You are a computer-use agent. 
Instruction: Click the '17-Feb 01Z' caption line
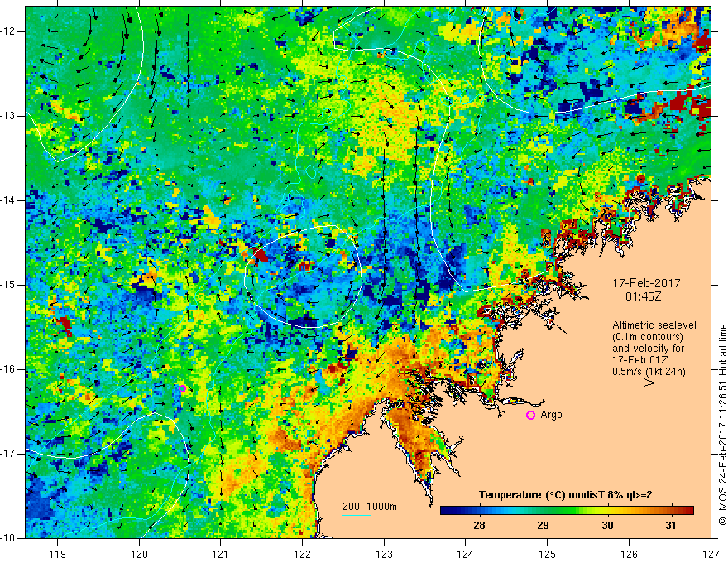click(642, 360)
